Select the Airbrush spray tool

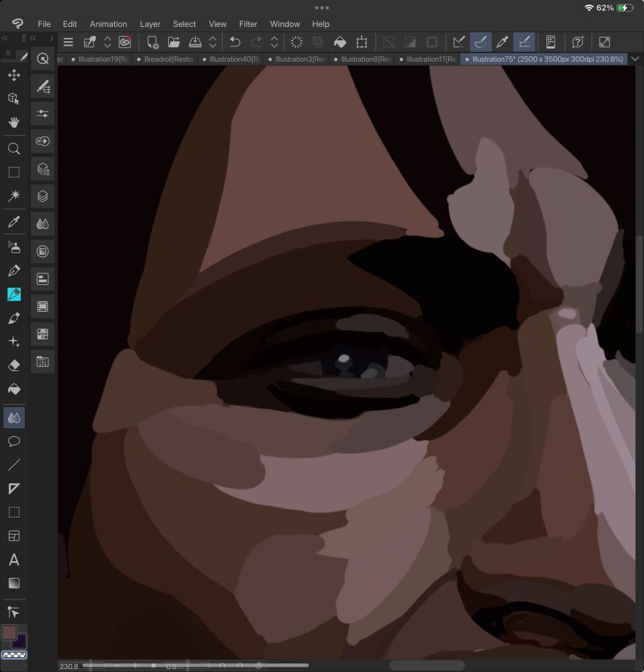14,247
